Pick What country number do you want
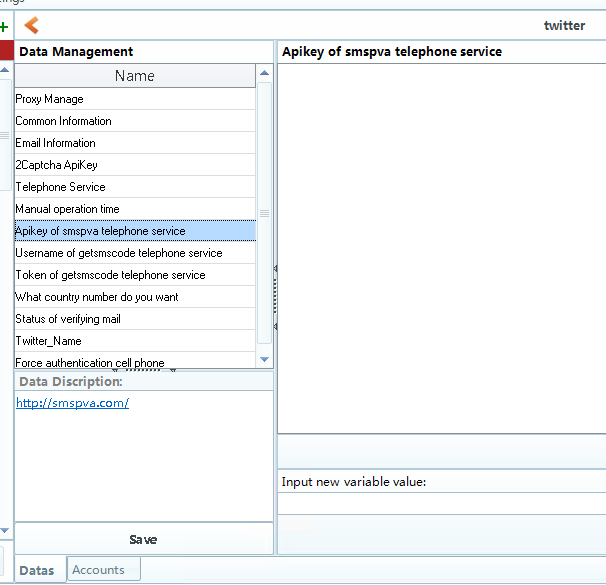 pyautogui.click(x=97, y=297)
